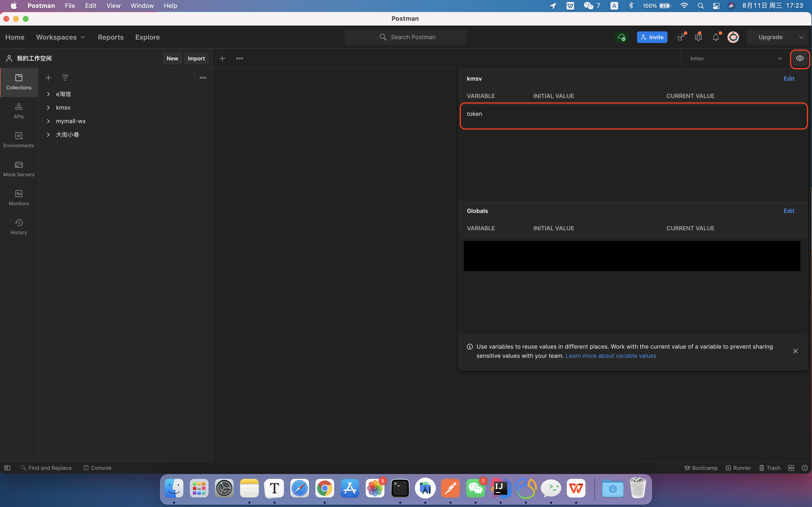This screenshot has width=812, height=507.
Task: Open Learn more about variable values link
Action: 611,356
